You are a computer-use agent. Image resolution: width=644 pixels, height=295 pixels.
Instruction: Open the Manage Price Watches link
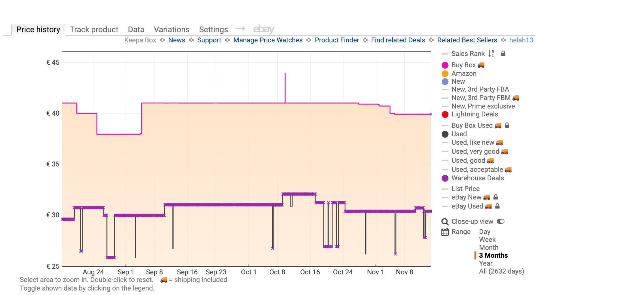click(268, 40)
